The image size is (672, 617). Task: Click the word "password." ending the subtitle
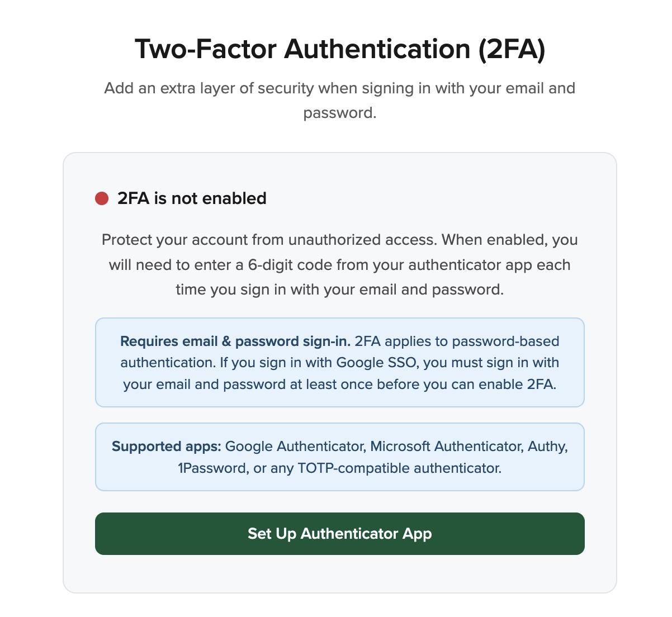pyautogui.click(x=340, y=113)
